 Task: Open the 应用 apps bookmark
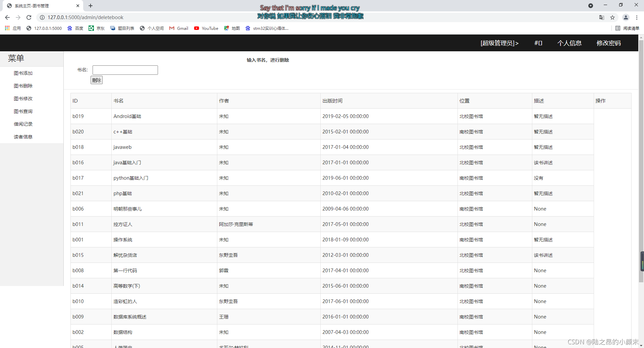click(x=13, y=28)
